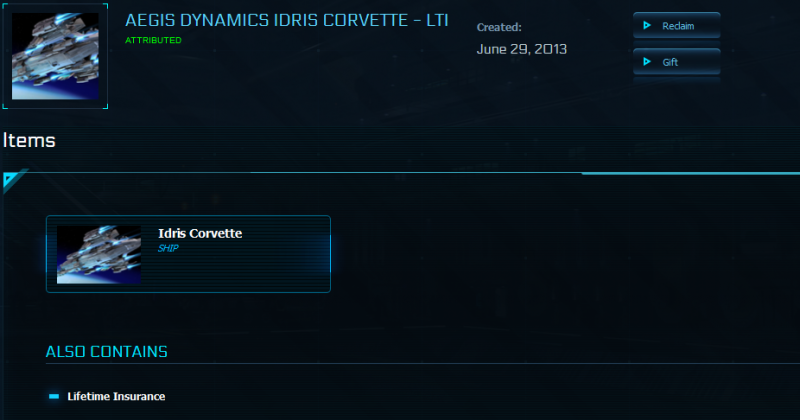
Task: Click the Created label
Action: [x=499, y=27]
